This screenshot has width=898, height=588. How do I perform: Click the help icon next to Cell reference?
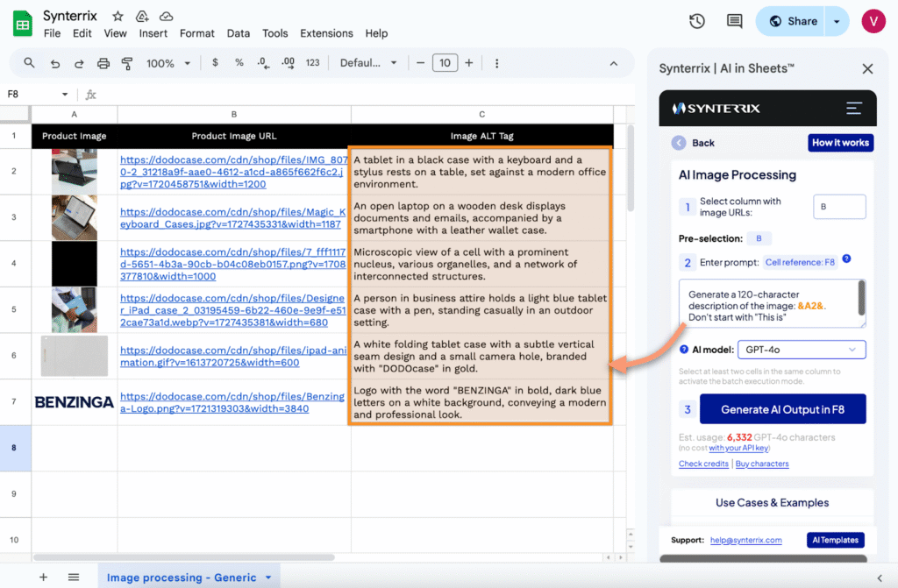846,259
